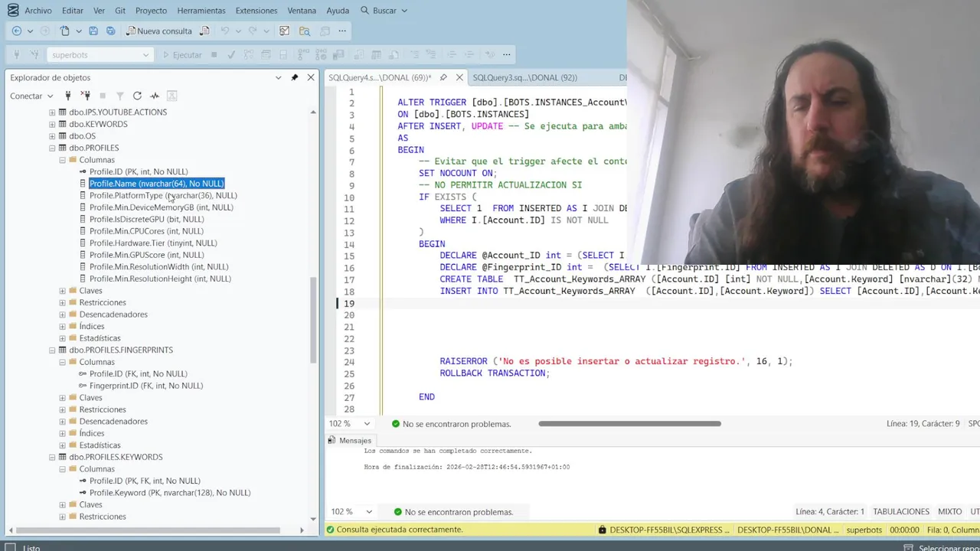Click the filter funnel icon in Object Explorer
980x551 pixels.
pos(120,96)
